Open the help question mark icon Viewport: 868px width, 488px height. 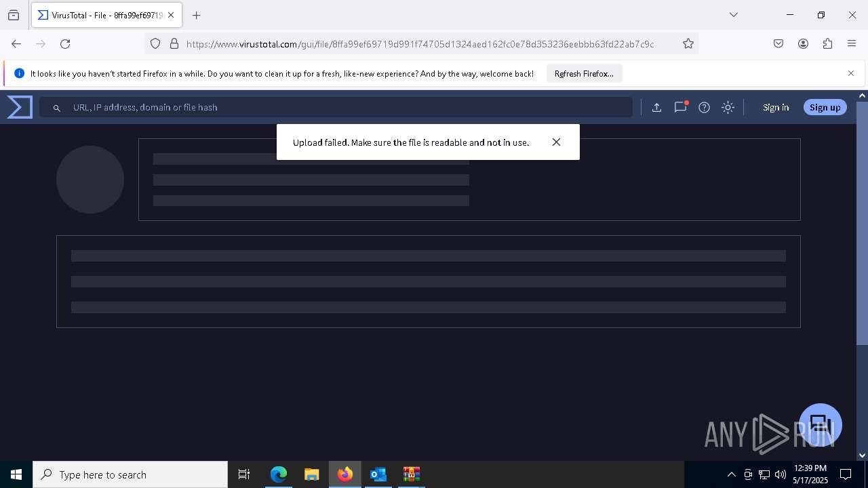(x=704, y=107)
